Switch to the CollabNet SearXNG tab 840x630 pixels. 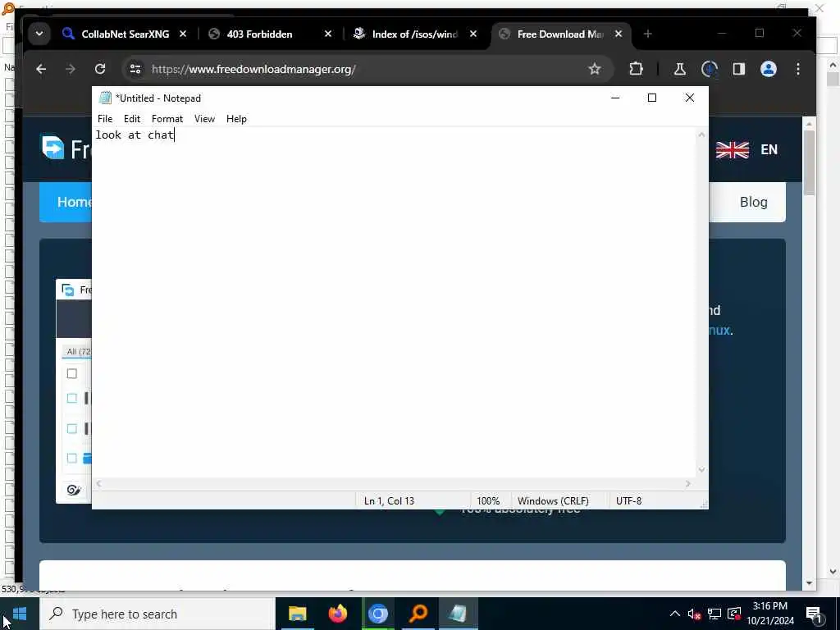(125, 34)
